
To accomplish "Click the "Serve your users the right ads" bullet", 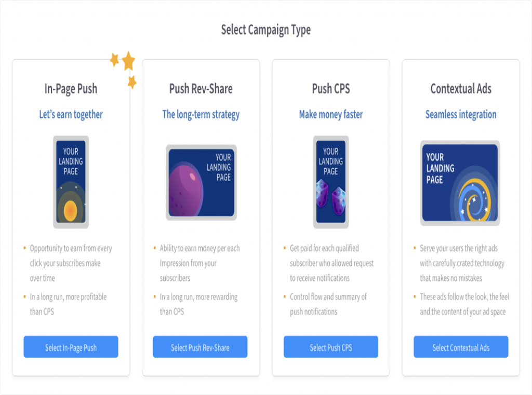I will pos(461,263).
